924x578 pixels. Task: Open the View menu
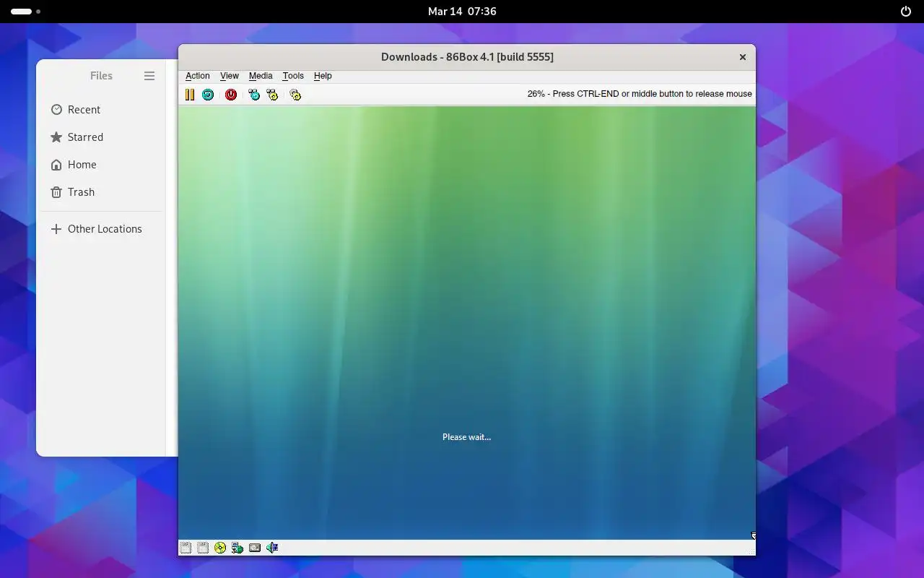[230, 76]
